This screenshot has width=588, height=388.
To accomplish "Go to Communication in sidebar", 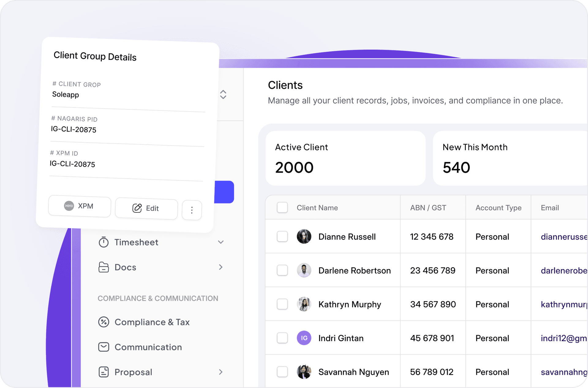I will click(x=161, y=347).
